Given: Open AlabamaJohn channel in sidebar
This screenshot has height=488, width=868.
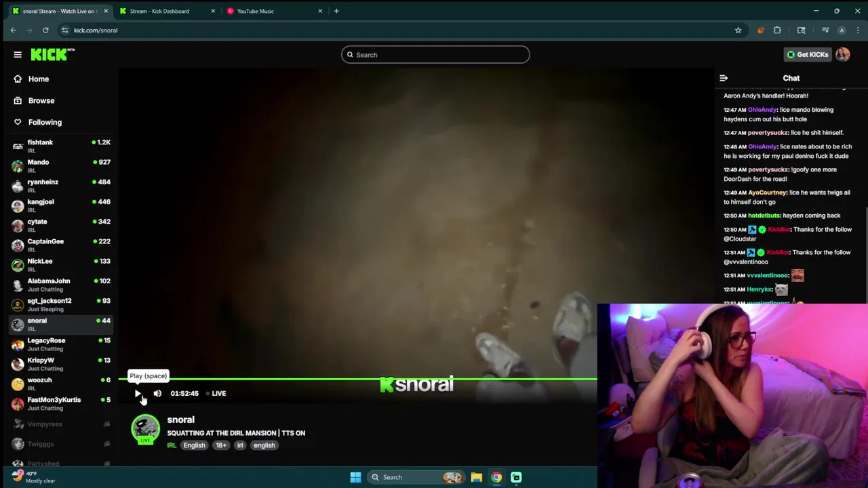Looking at the screenshot, I should click(61, 284).
